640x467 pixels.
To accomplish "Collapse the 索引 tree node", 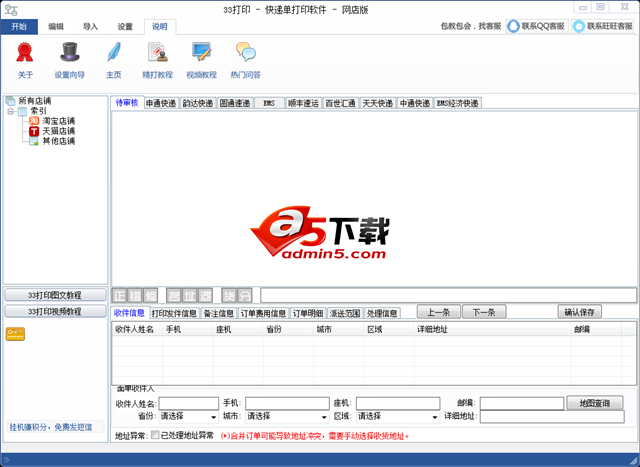I will pos(11,111).
